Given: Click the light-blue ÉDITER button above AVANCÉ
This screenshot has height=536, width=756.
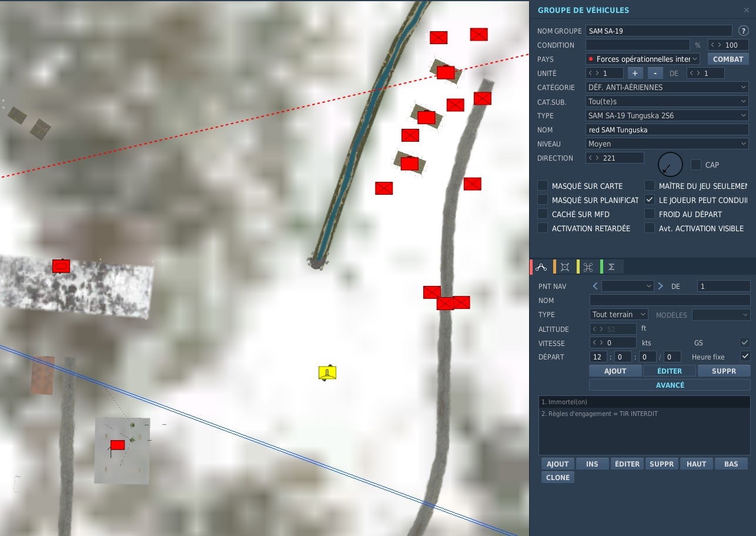Looking at the screenshot, I should pos(670,371).
